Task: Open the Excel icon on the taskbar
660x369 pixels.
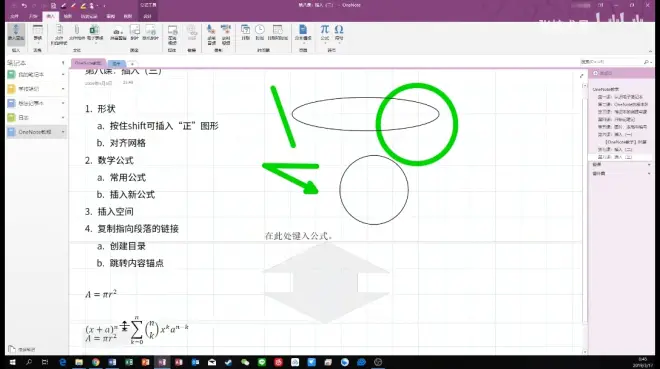Action: point(129,362)
